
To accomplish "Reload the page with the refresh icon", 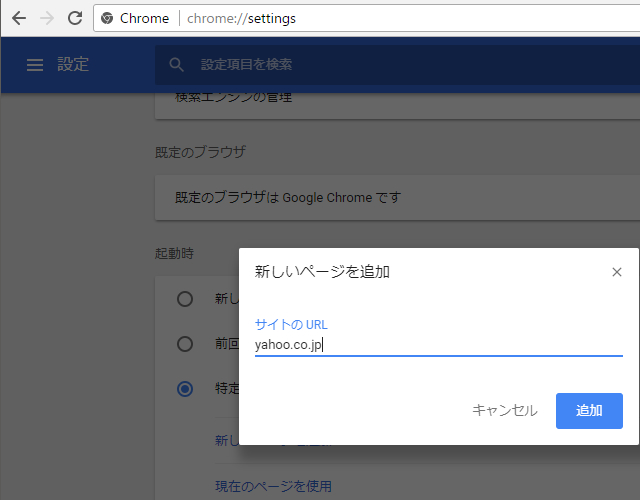I will coord(75,18).
